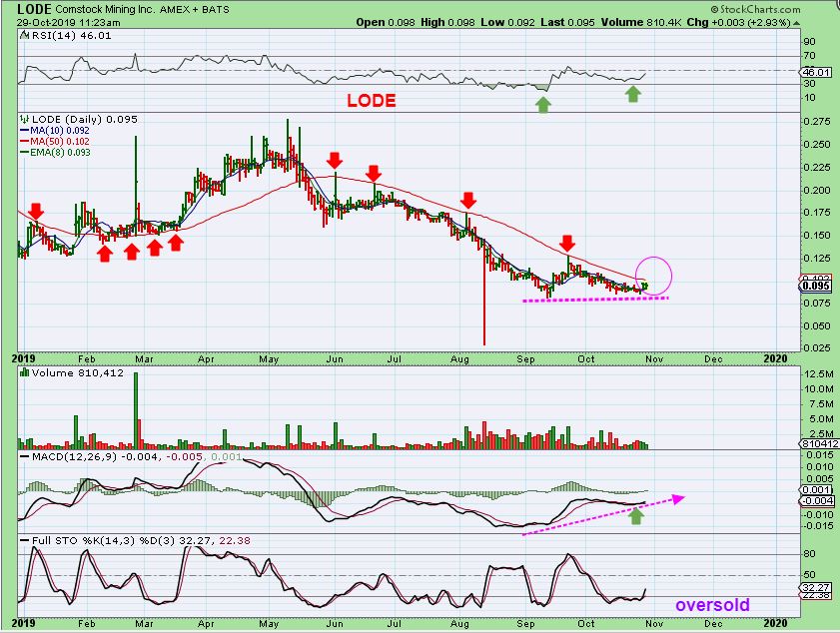Click the Volume 810.4K header value
Viewport: 840px width, 633px height.
pos(640,23)
